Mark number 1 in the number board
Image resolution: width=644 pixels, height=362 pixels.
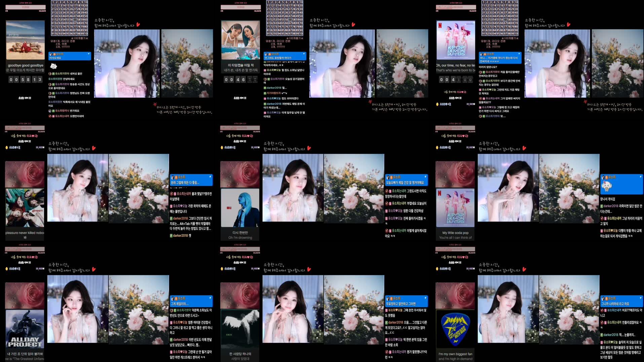[x=53, y=2]
